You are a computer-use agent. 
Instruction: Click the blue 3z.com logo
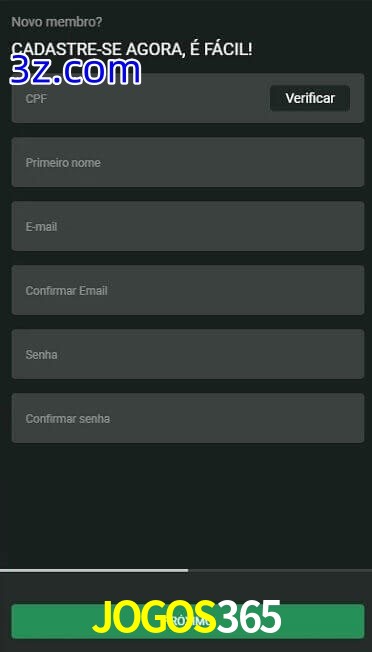(x=75, y=71)
